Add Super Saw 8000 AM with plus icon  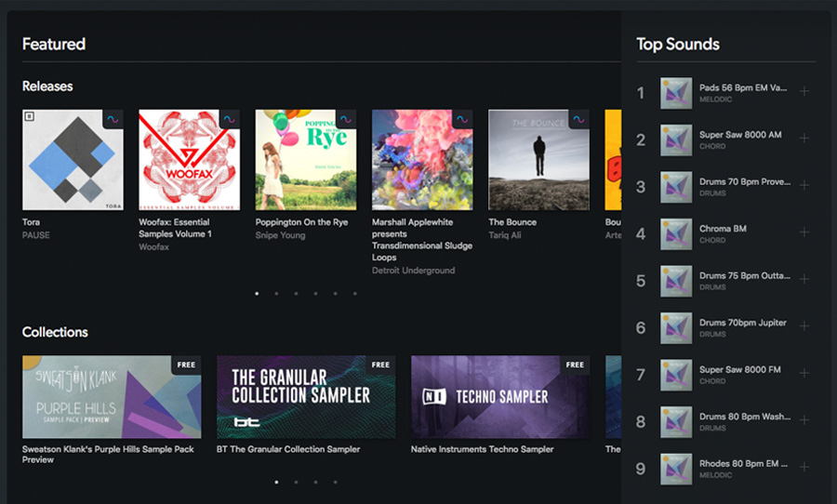[804, 139]
